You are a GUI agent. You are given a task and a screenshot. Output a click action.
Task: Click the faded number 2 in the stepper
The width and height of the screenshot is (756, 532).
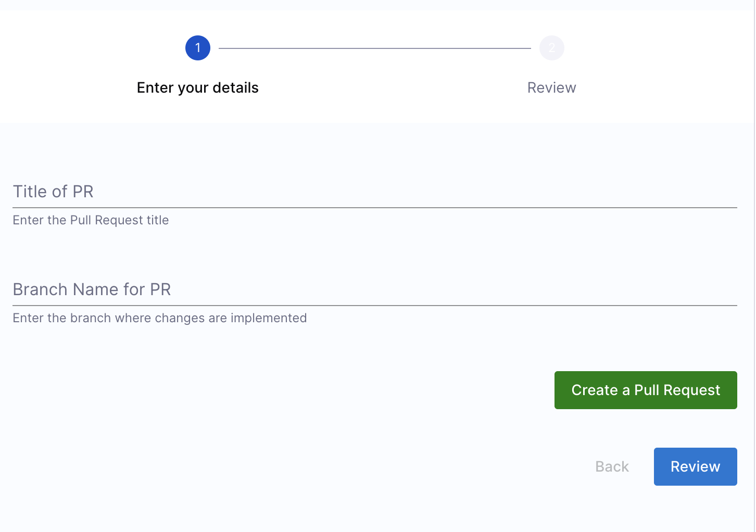[x=552, y=48]
